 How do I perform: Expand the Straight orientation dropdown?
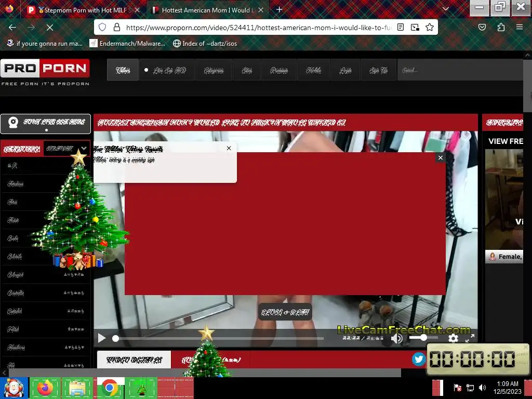[x=66, y=148]
